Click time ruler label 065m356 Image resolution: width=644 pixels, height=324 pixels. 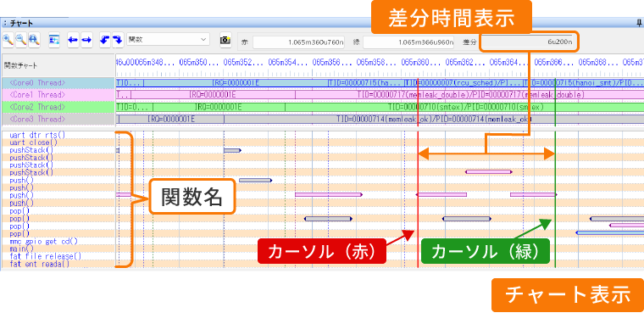pos(332,63)
